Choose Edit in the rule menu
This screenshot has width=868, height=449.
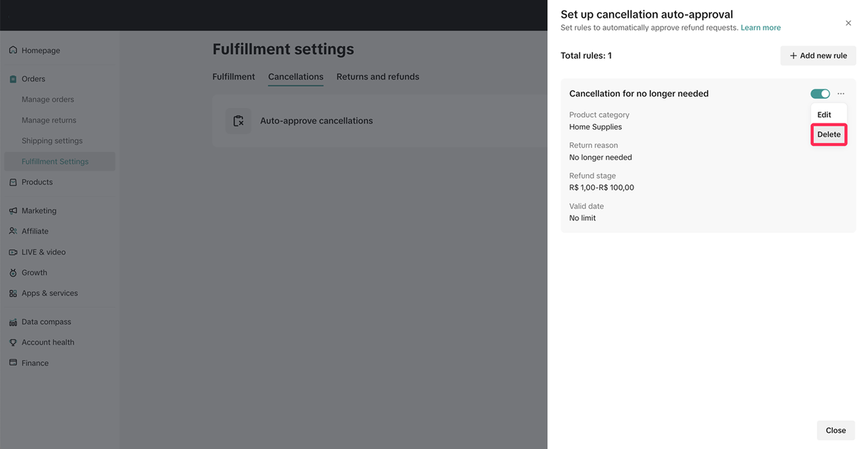(824, 115)
